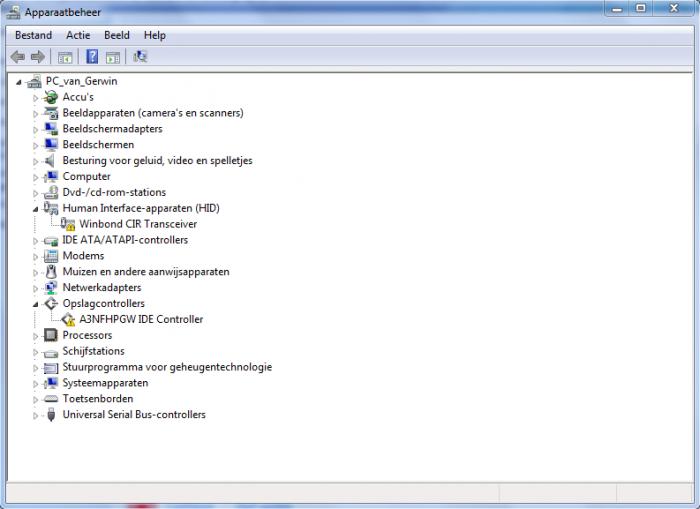Click the Beeldapparaten camera icon
Viewport: 700px width, 509px height.
pos(51,113)
